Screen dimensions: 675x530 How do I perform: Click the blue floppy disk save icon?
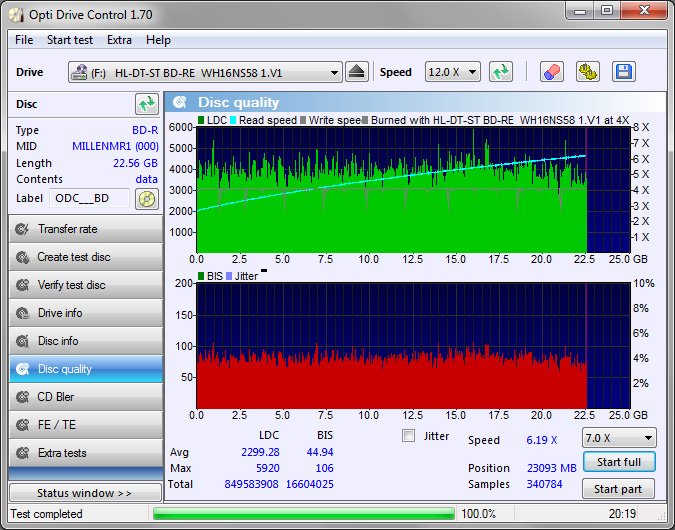point(624,72)
